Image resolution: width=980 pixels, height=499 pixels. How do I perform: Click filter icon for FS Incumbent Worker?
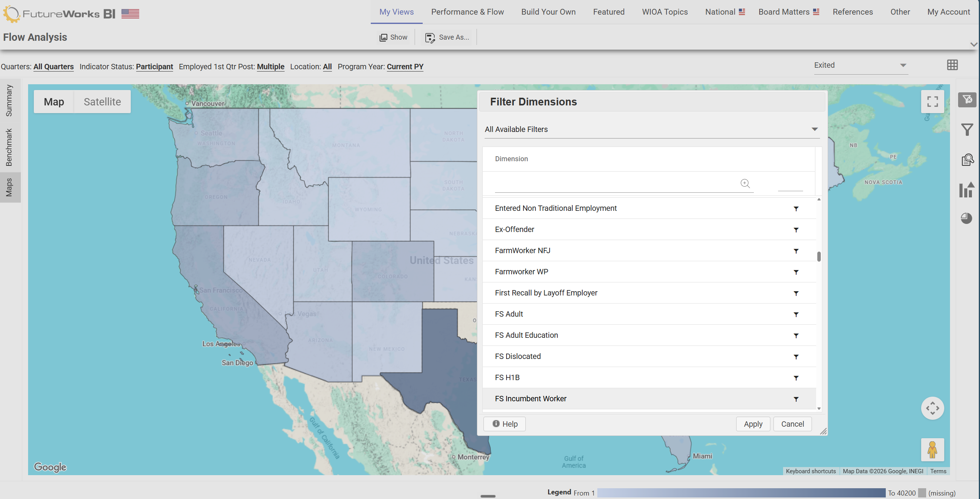click(796, 399)
